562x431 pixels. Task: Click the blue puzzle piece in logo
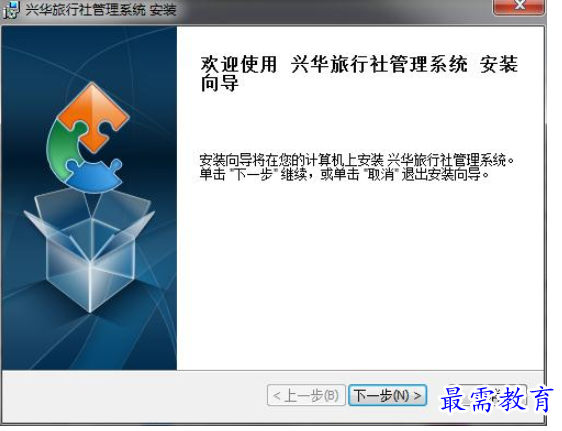tap(94, 177)
